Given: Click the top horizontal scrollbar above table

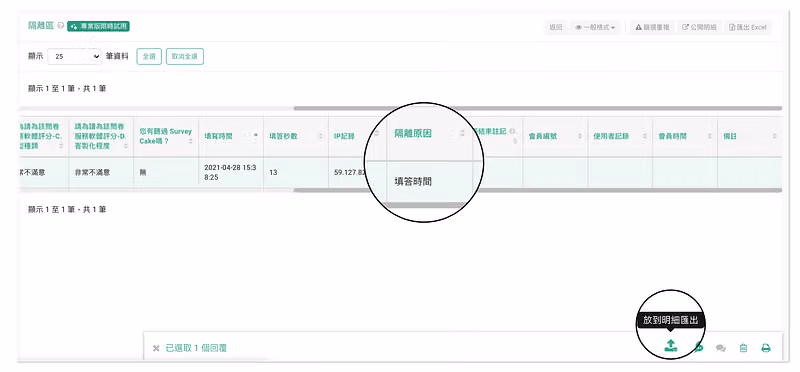Looking at the screenshot, I should click(537, 108).
